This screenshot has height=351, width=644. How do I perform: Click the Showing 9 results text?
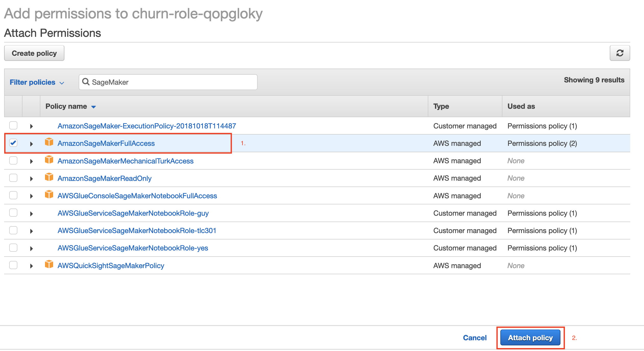click(x=594, y=80)
